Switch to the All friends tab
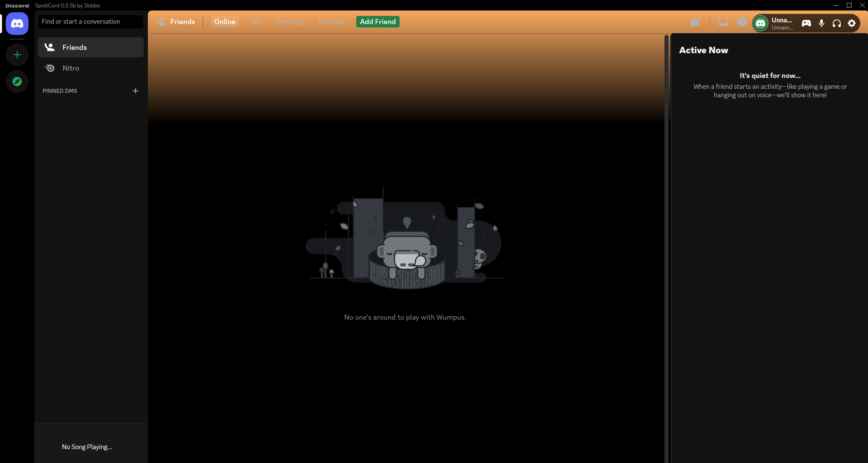Screen dimensions: 868x463 pyautogui.click(x=256, y=22)
